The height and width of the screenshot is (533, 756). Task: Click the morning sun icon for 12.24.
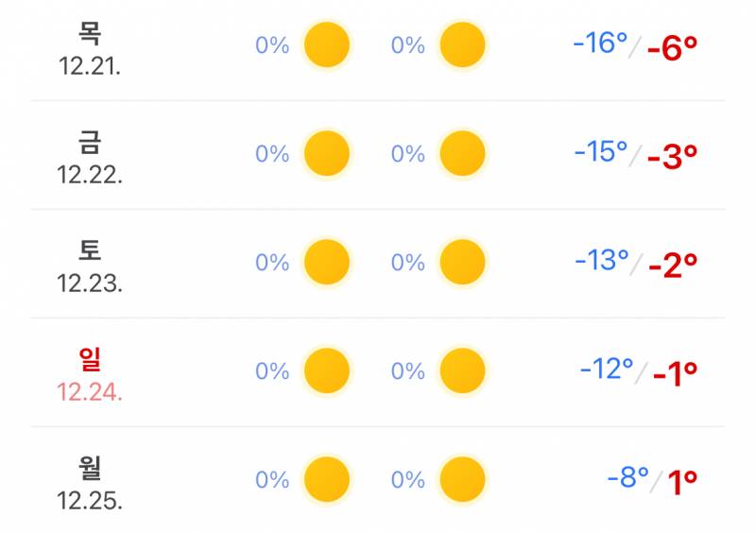pyautogui.click(x=327, y=370)
